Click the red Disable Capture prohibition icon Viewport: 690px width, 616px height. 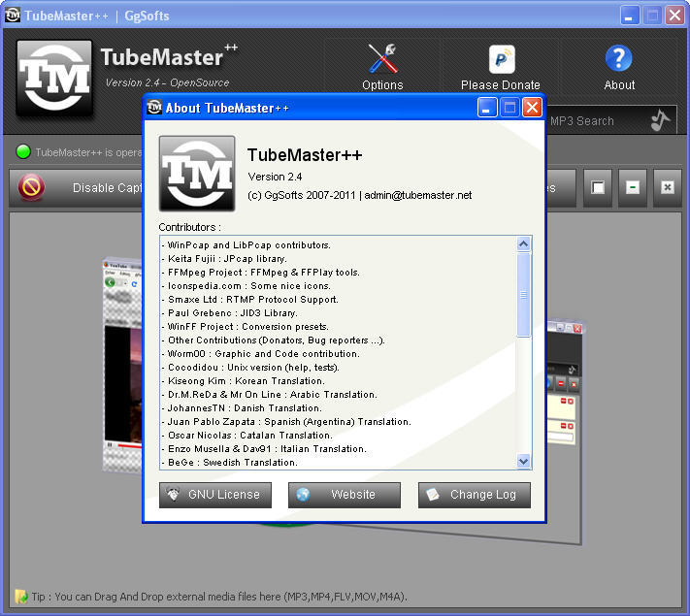(31, 187)
